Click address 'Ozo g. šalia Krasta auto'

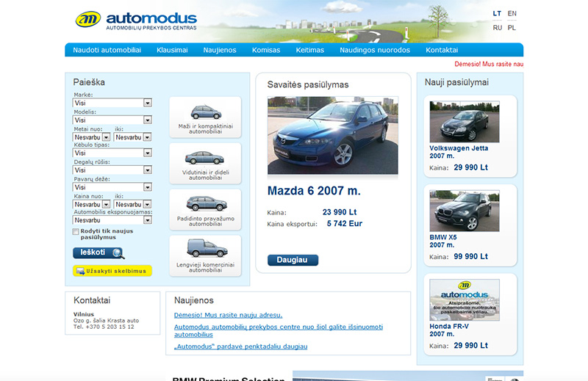point(106,321)
